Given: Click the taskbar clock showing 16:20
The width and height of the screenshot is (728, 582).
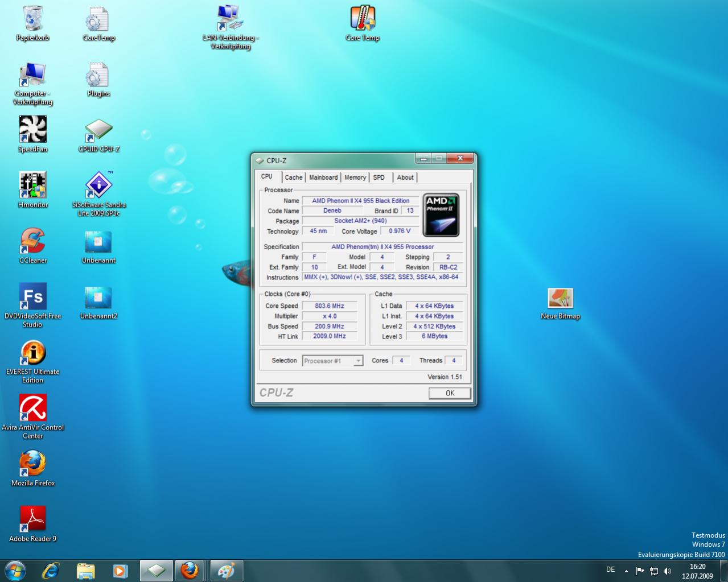Looking at the screenshot, I should coord(697,571).
